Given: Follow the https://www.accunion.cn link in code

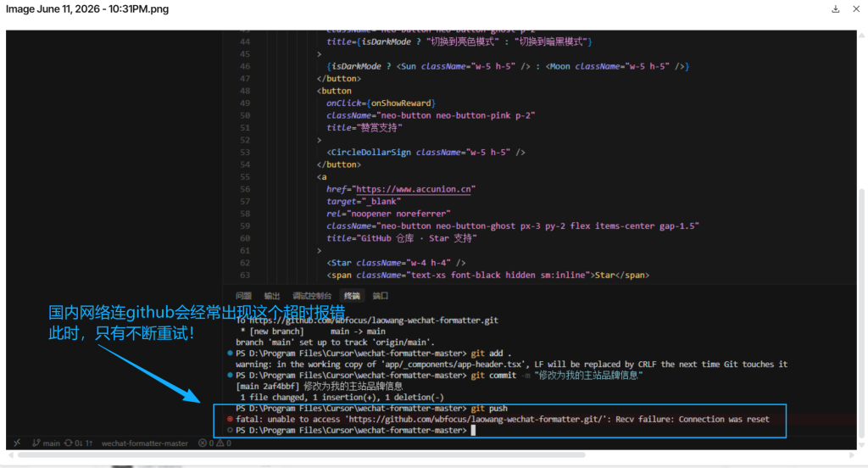Looking at the screenshot, I should [x=414, y=189].
